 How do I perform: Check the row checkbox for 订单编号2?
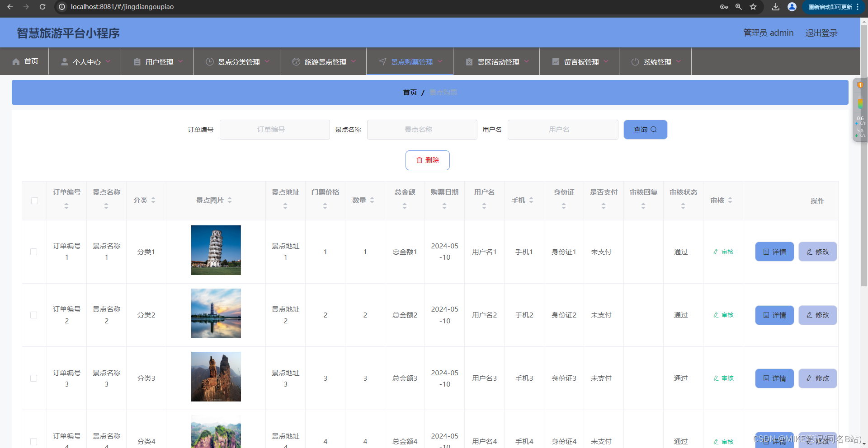point(34,315)
